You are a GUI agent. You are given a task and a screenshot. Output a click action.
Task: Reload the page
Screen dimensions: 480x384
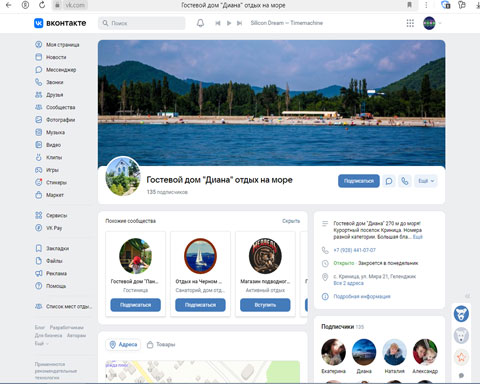click(x=42, y=5)
